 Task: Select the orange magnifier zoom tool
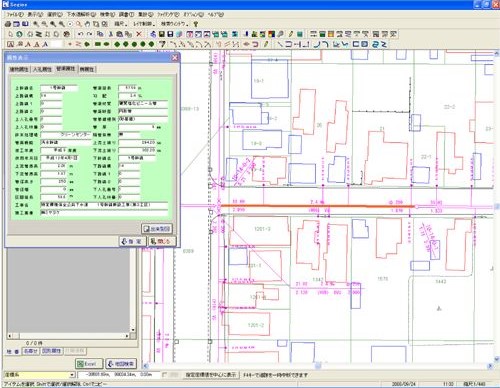click(x=79, y=24)
